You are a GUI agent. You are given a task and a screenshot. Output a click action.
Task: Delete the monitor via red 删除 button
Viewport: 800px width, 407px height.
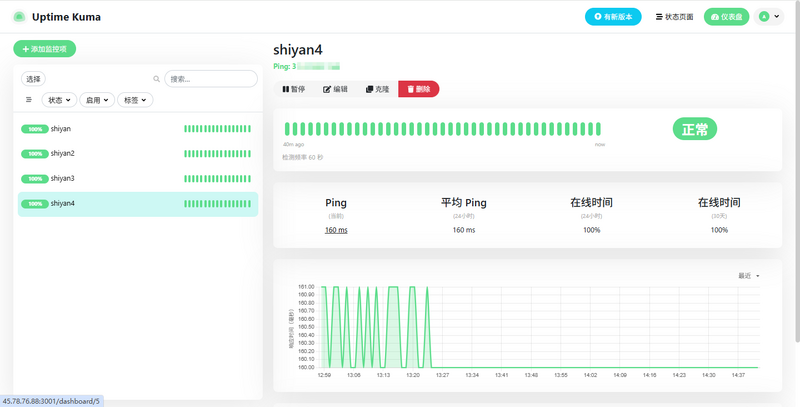click(418, 89)
